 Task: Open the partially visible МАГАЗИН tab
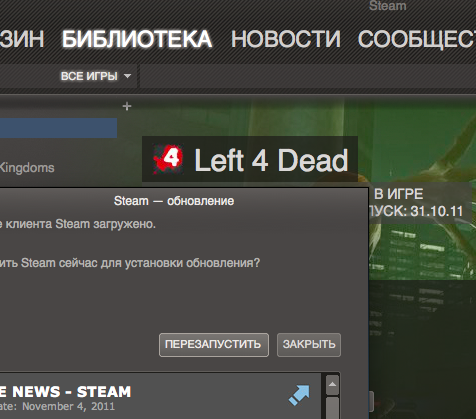pyautogui.click(x=22, y=39)
